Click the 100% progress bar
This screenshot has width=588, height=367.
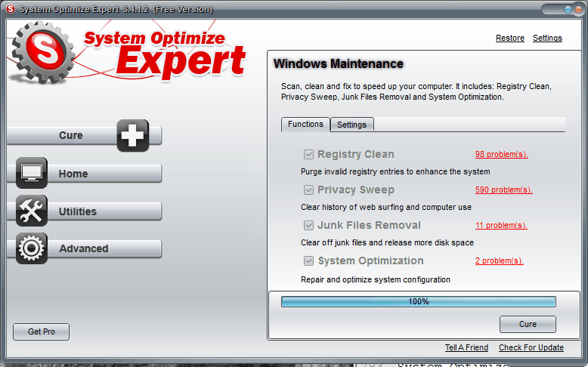point(419,301)
